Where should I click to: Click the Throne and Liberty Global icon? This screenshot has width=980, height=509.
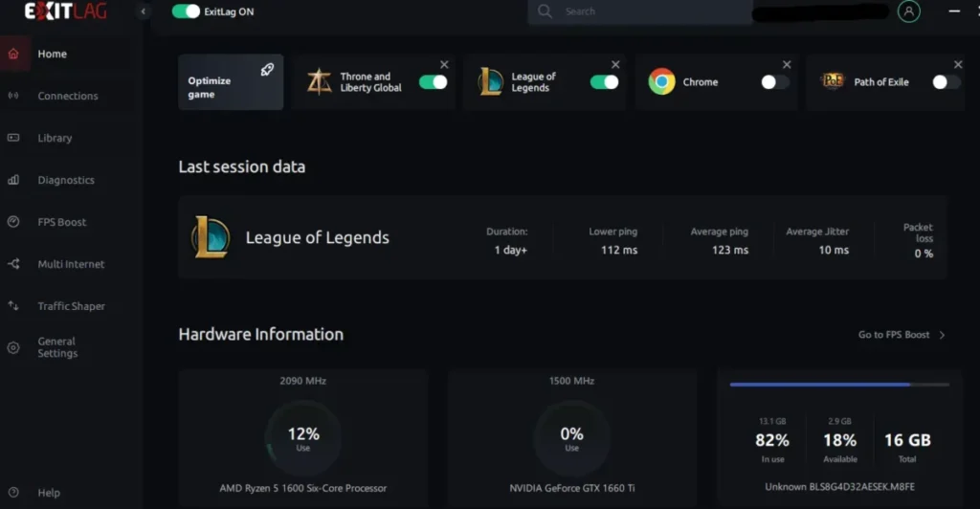[320, 82]
